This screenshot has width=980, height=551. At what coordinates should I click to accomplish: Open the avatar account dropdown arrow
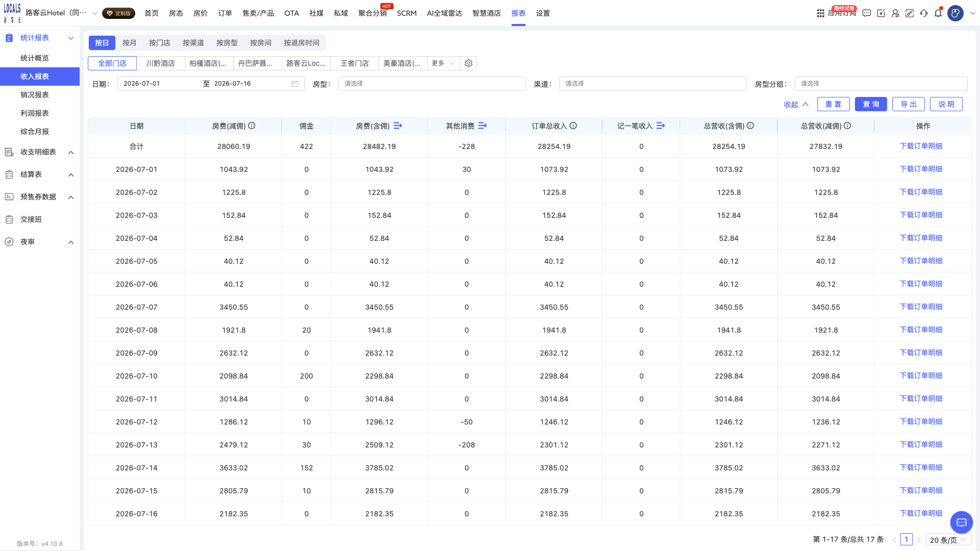[972, 13]
